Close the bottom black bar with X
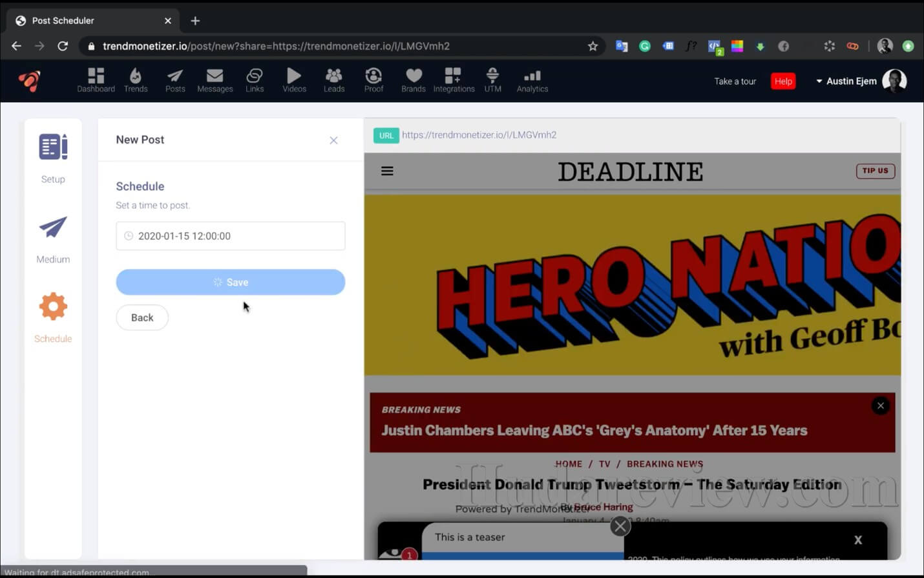Image resolution: width=924 pixels, height=578 pixels. coord(858,540)
